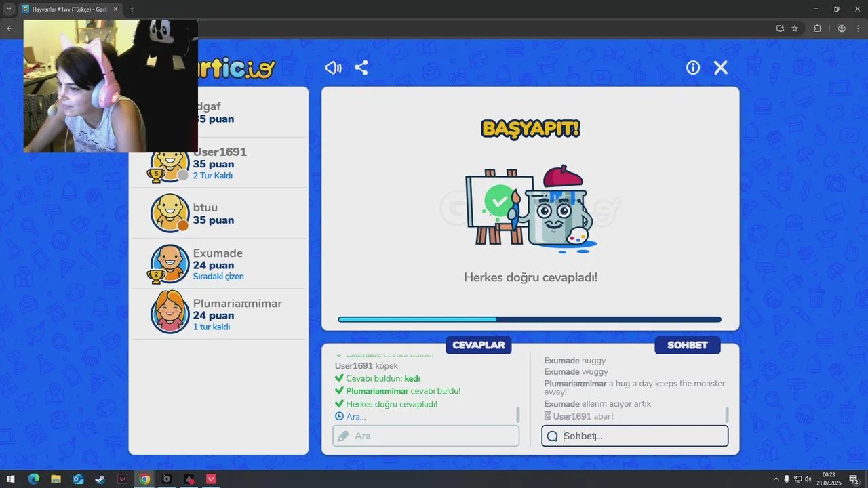Click '2 Tur Kaldı' under User1691
This screenshot has height=488, width=868.
coord(213,176)
